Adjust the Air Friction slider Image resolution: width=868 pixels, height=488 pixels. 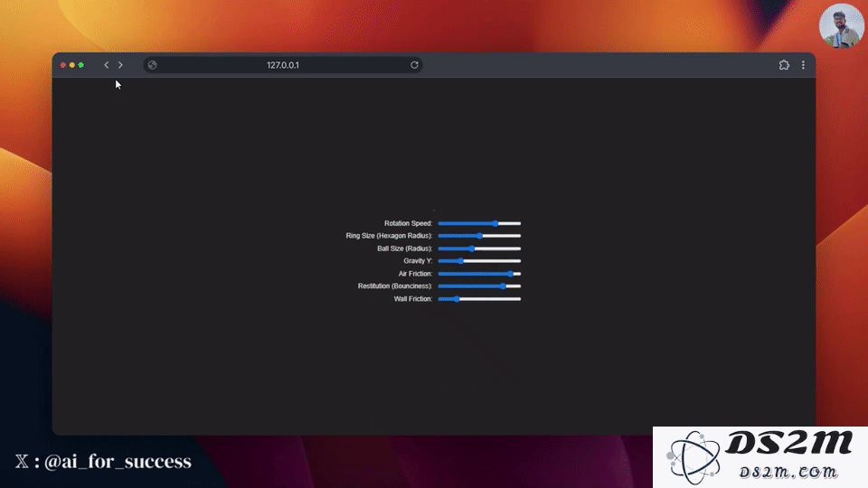479,273
